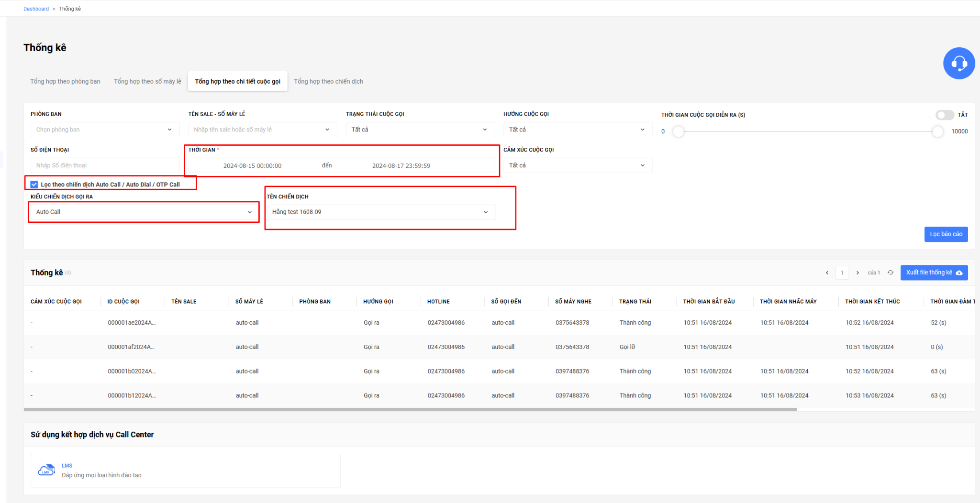The image size is (980, 503).
Task: Uncheck Lọc theo chiến dịch Auto Call checkbox
Action: pyautogui.click(x=34, y=184)
